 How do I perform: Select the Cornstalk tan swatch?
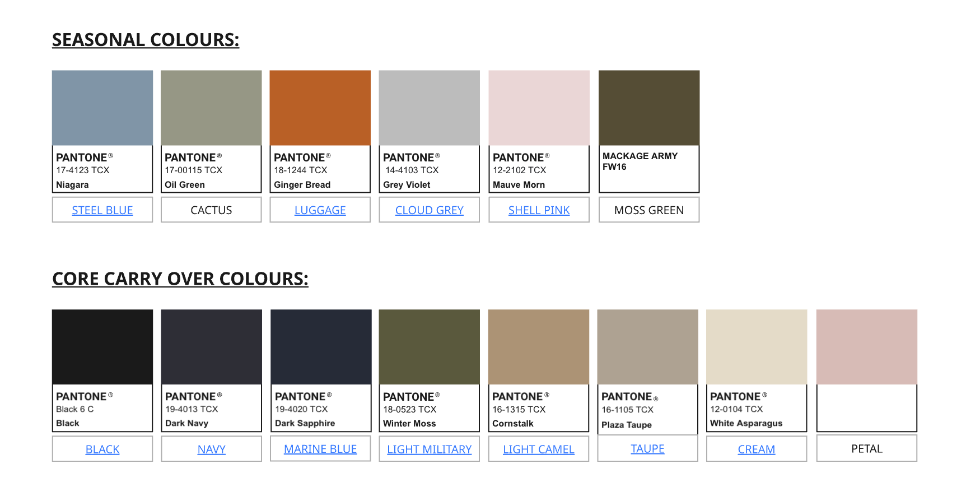click(538, 347)
